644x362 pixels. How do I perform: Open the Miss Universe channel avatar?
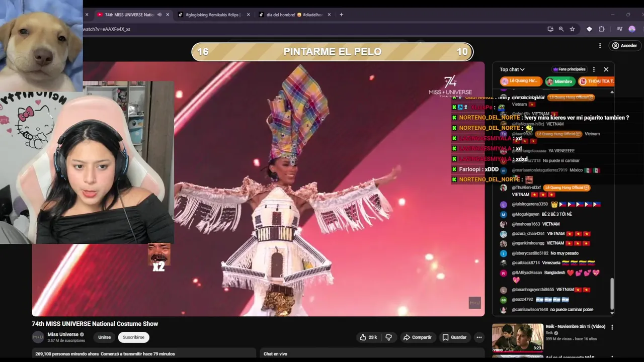point(38,337)
